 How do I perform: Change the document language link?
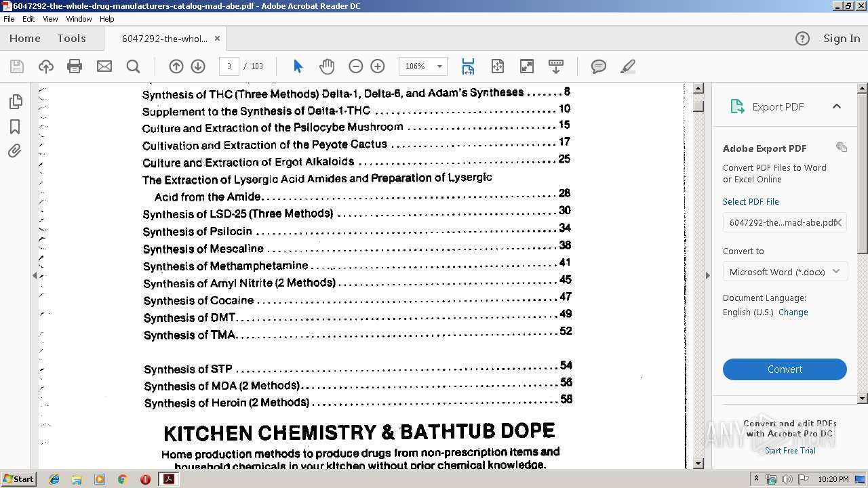pyautogui.click(x=793, y=312)
